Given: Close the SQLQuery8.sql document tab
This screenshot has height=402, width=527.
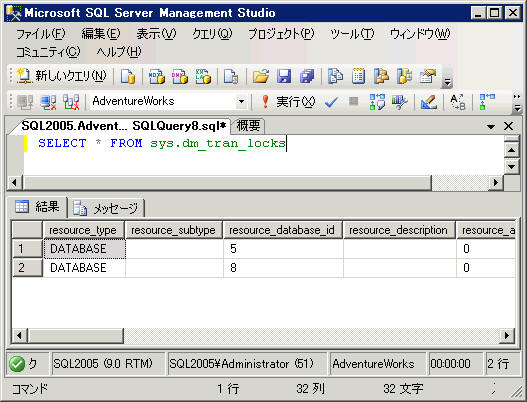Looking at the screenshot, I should pos(509,126).
